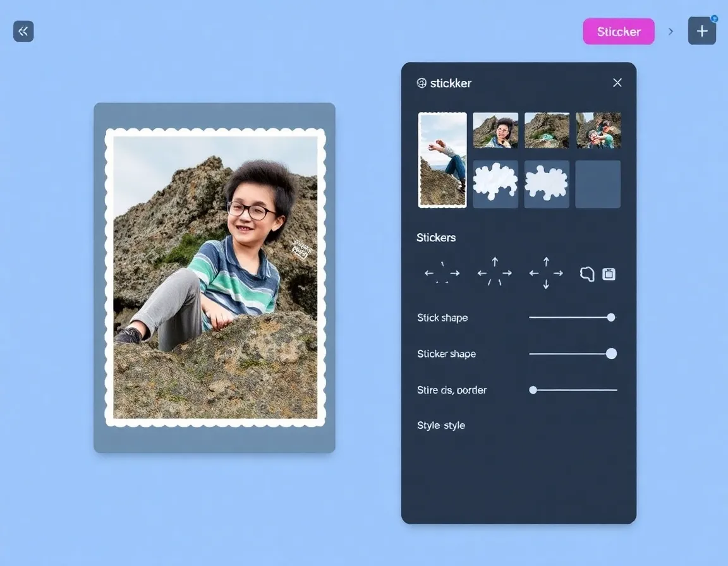Click the left-right arrows sticker icon
The image size is (728, 566).
(x=442, y=274)
